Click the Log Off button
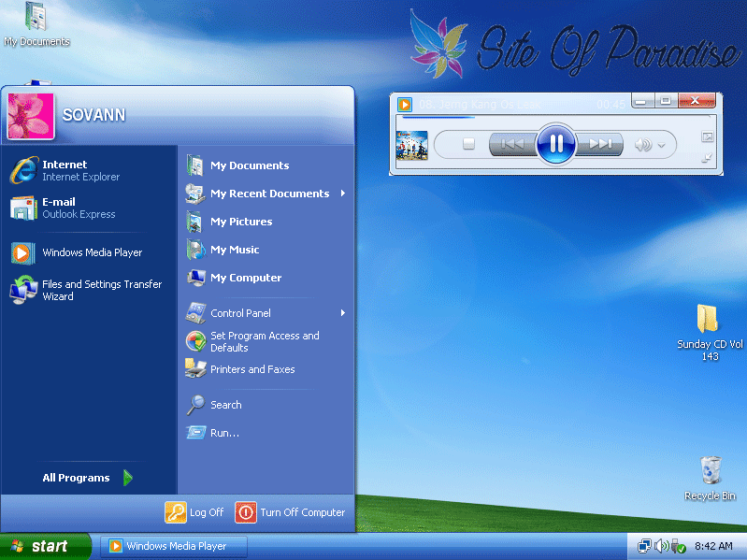747x560 pixels. point(194,512)
